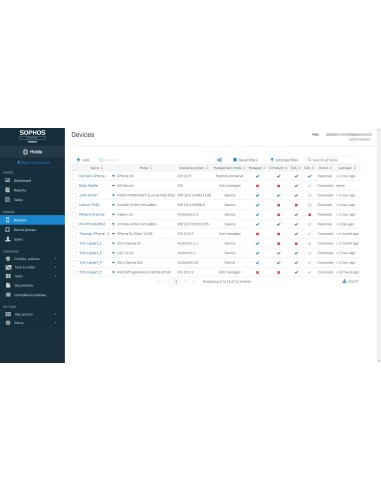Open the row dropdown arrow for John Smith
The width and height of the screenshot is (381, 492).
(x=113, y=195)
